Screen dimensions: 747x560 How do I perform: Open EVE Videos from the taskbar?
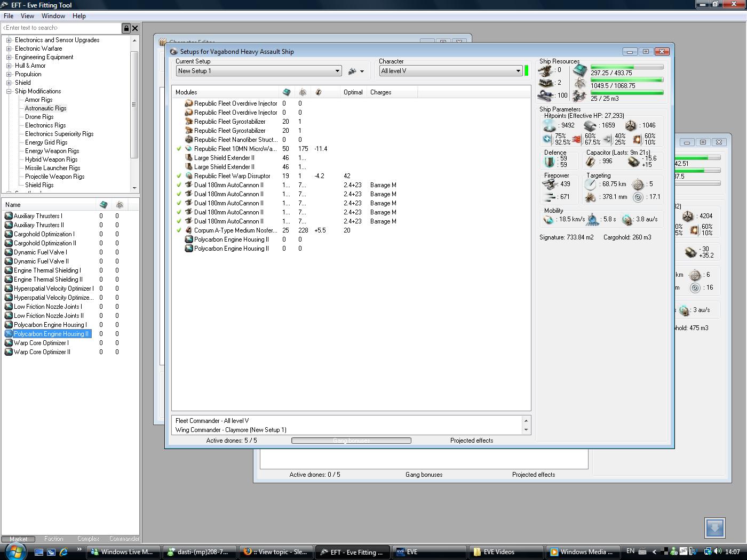505,552
